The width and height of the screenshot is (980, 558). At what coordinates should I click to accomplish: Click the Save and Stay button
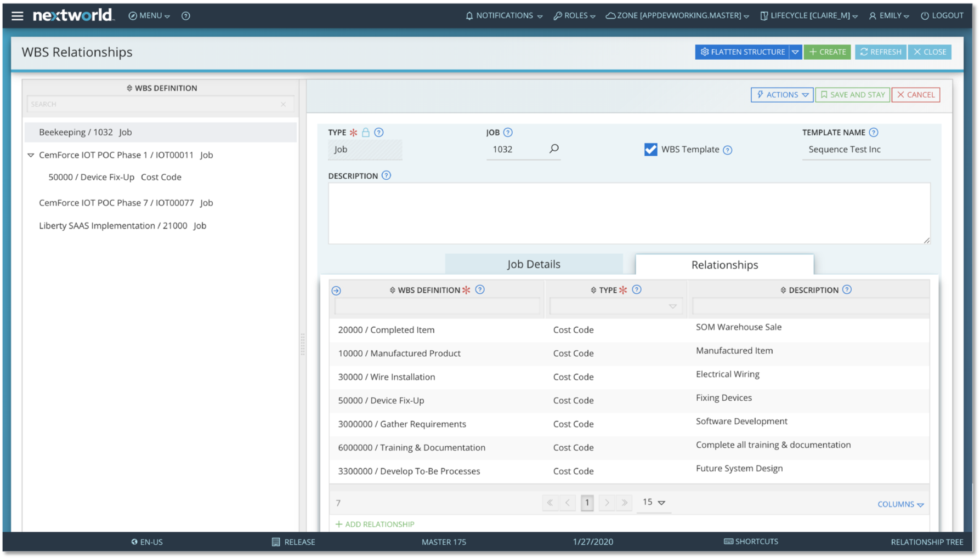tap(852, 95)
